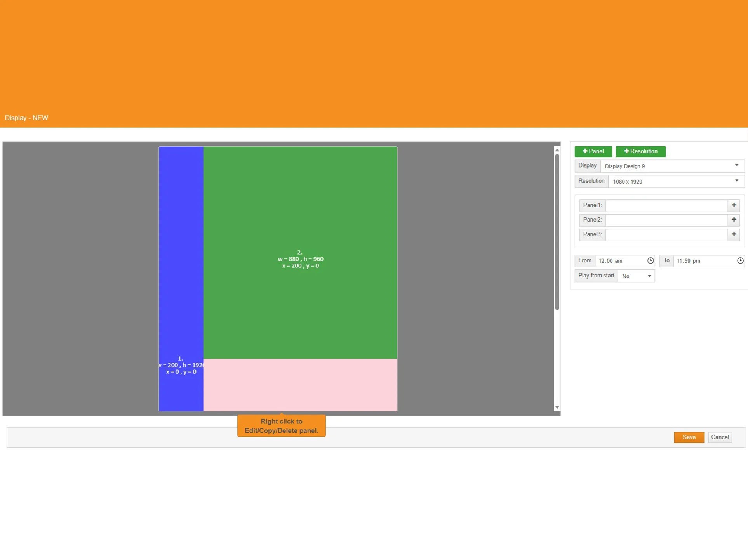Screen dimensions: 748x560
Task: Add a new resolution with +Resolution
Action: [640, 151]
